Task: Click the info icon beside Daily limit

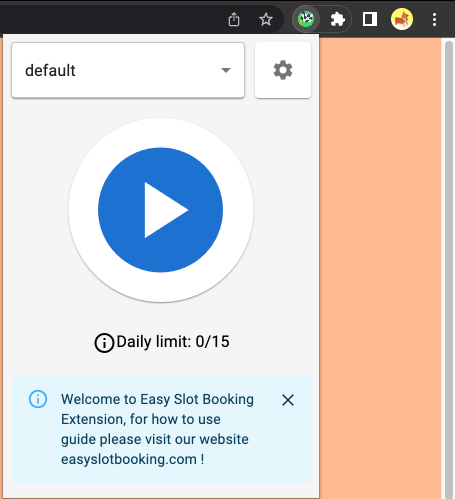Action: [x=104, y=343]
